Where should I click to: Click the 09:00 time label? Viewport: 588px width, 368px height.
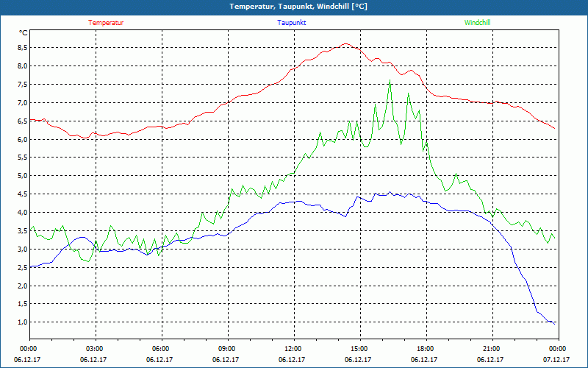click(x=228, y=349)
